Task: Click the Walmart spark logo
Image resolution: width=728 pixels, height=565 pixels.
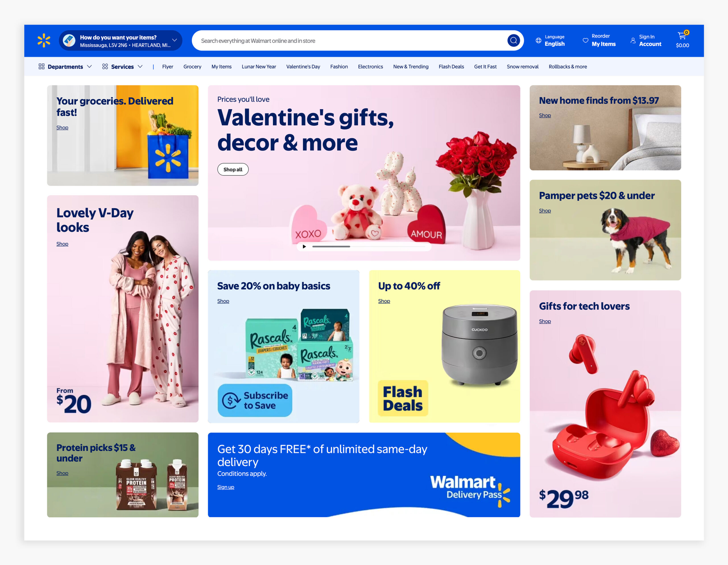Action: pos(44,40)
